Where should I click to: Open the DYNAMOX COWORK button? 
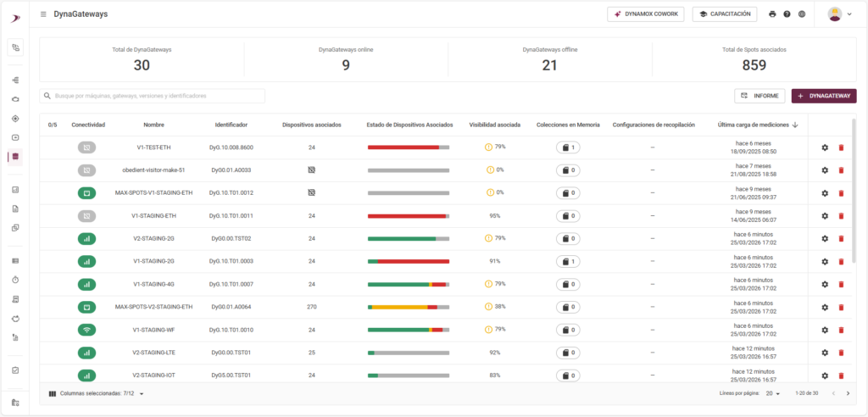click(646, 14)
